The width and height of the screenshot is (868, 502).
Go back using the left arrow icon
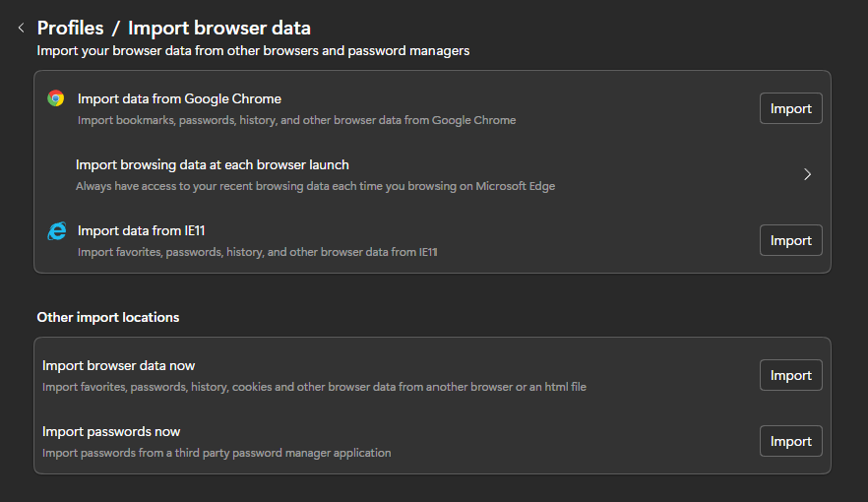point(21,29)
